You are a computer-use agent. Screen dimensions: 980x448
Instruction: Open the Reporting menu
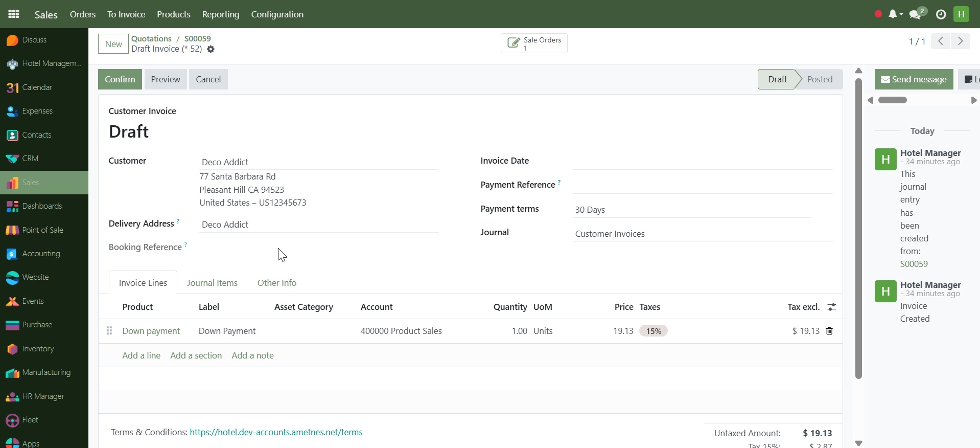(220, 14)
